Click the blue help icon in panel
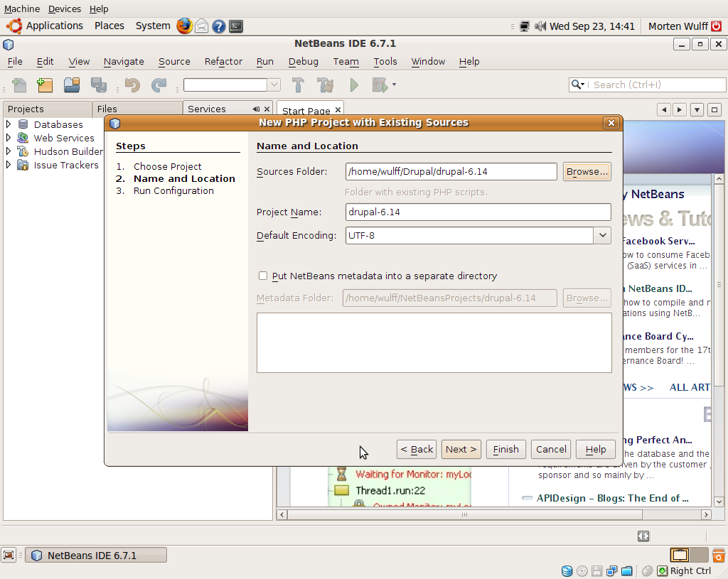Viewport: 728px width, 579px height. click(219, 26)
